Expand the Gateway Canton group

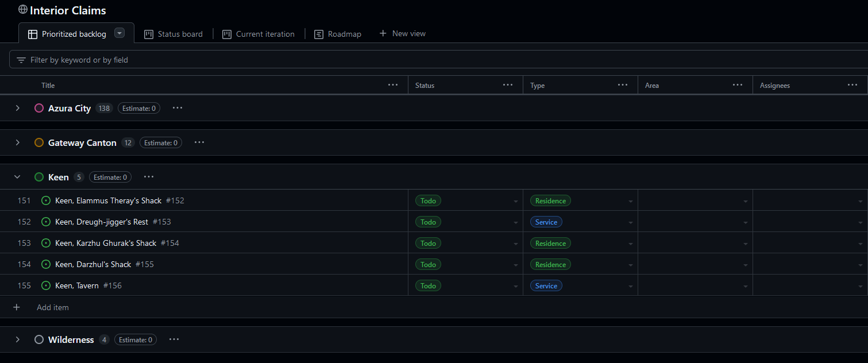(17, 142)
